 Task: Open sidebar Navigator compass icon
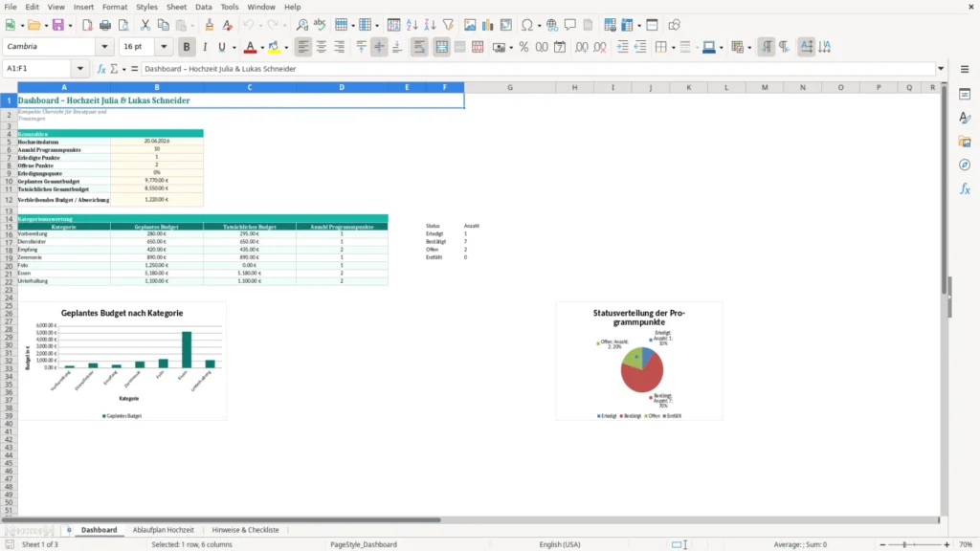point(965,165)
